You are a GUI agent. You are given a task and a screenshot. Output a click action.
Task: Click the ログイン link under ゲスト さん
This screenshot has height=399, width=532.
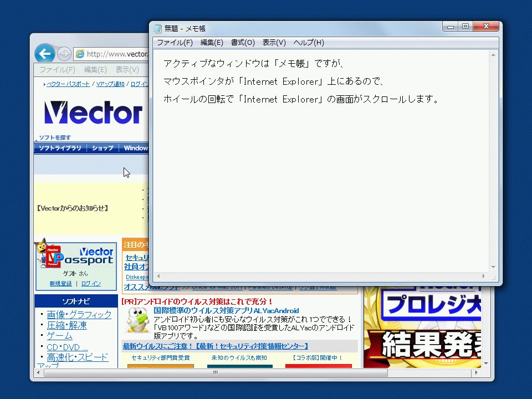click(91, 284)
